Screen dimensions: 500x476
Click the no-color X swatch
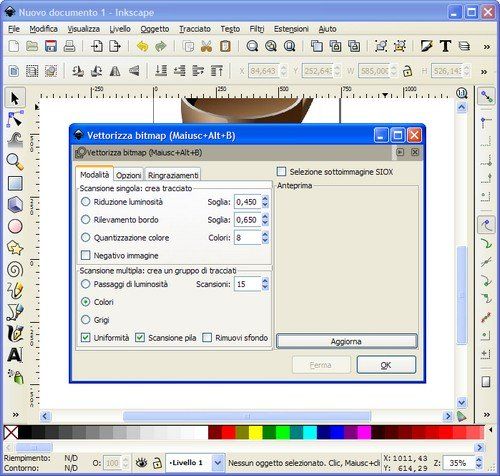point(11,433)
